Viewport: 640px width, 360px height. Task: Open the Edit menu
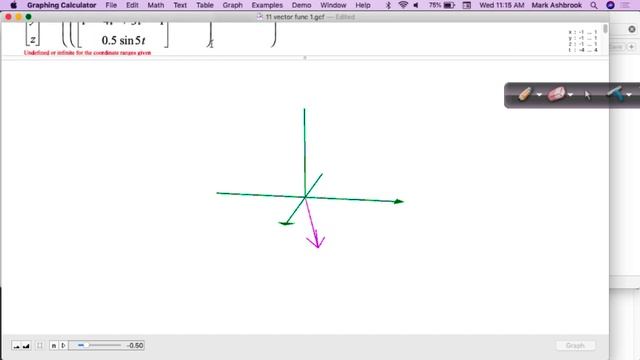(132, 5)
